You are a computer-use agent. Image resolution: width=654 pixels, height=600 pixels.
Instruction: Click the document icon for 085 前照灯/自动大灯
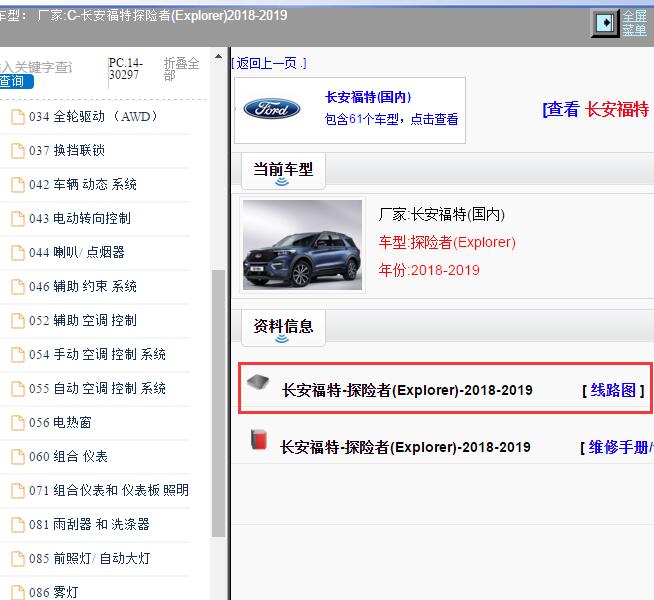[18, 559]
